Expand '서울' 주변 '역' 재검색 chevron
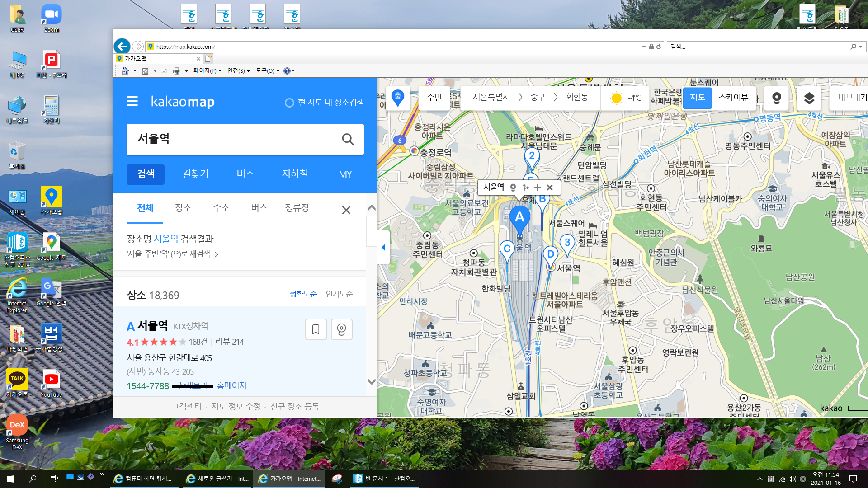This screenshot has width=868, height=488. (216, 254)
